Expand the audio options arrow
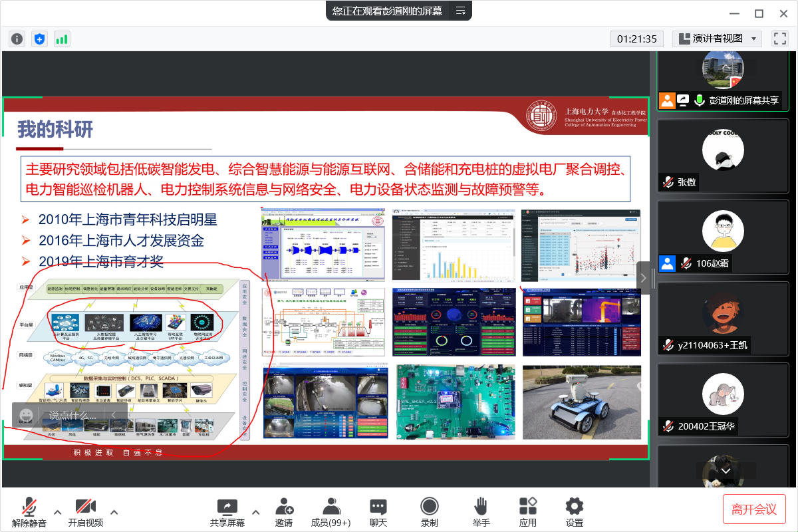 (58, 512)
